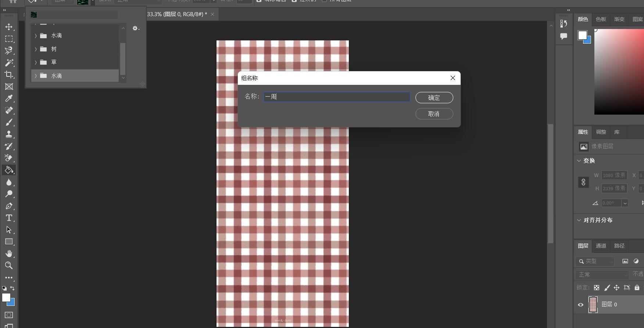
Task: Switch to the 通道 tab
Action: (x=601, y=246)
